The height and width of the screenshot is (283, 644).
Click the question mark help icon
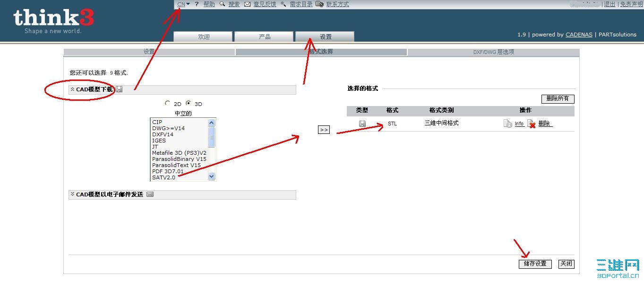(x=197, y=4)
